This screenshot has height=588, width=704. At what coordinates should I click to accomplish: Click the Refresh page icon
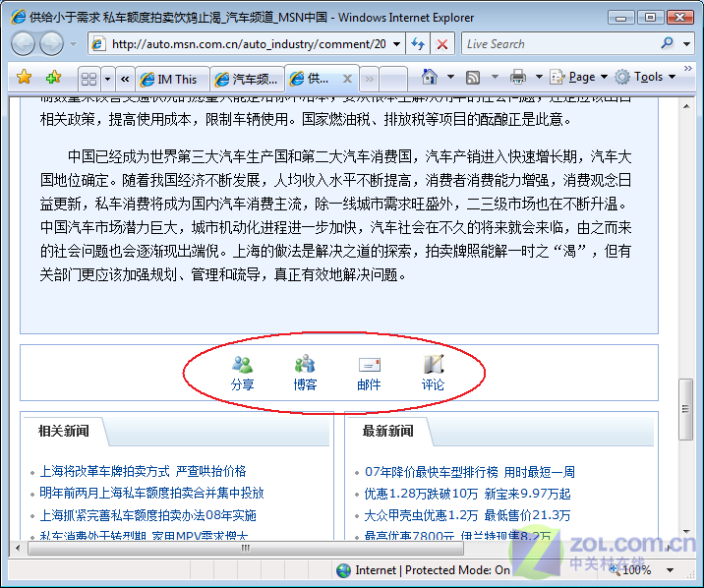pos(418,44)
